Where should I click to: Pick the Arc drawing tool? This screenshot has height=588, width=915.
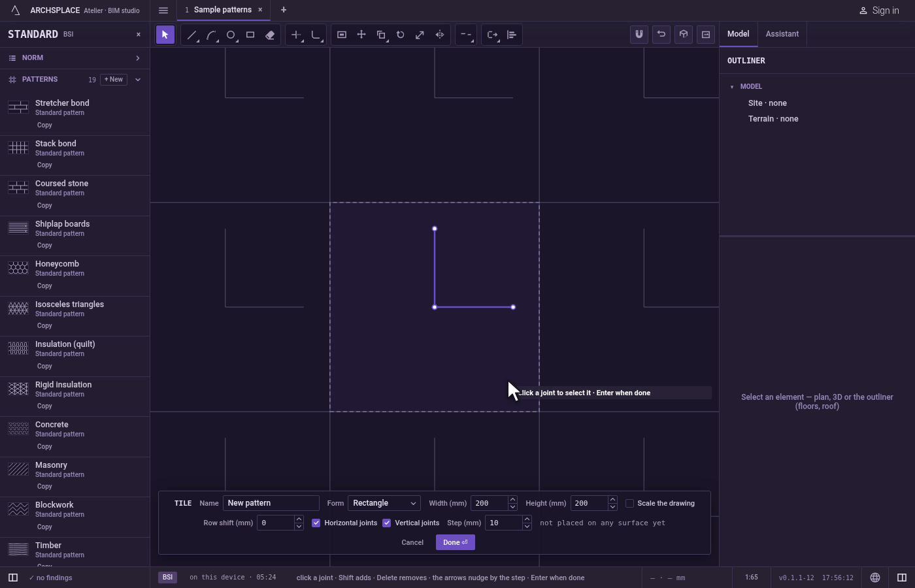pyautogui.click(x=211, y=35)
